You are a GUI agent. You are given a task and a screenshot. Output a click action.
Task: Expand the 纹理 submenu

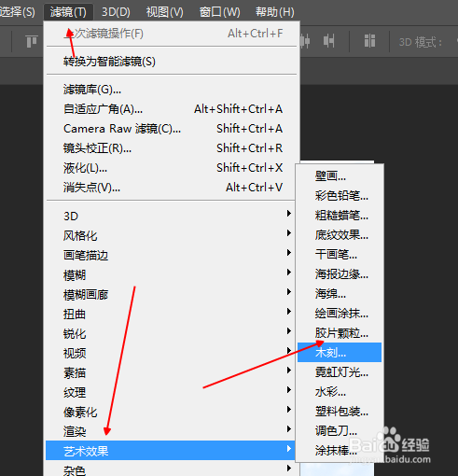coord(171,392)
